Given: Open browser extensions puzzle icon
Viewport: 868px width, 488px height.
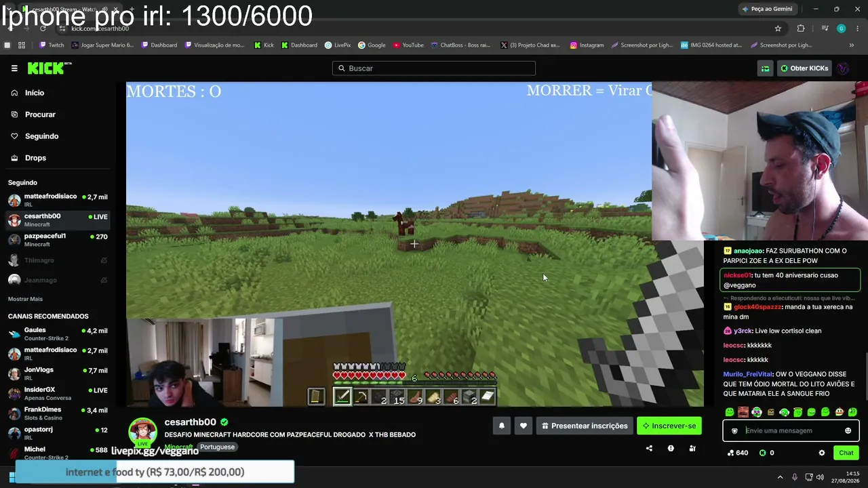Looking at the screenshot, I should coord(801,28).
